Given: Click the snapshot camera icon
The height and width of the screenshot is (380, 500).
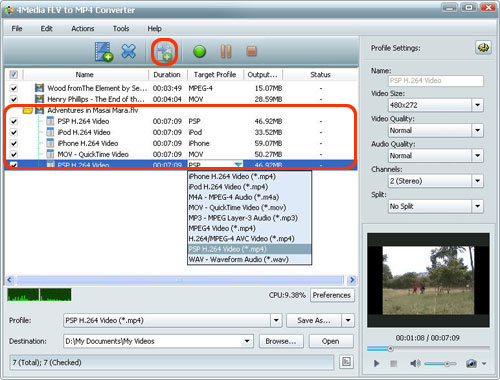Looking at the screenshot, I should (x=471, y=363).
